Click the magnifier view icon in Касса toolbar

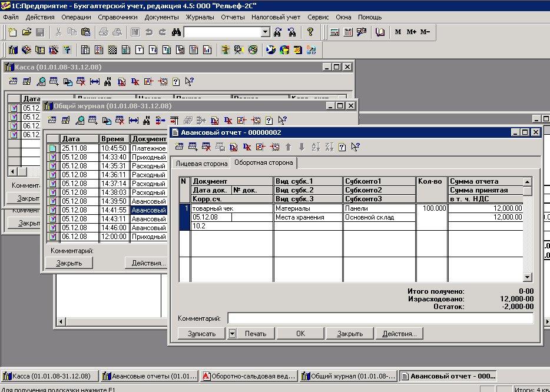(41, 82)
